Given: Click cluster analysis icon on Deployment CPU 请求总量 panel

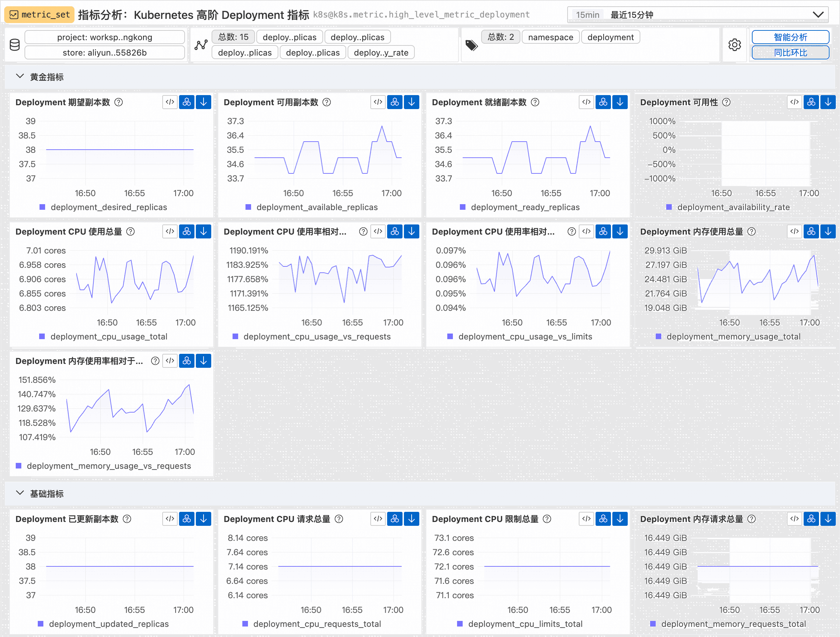Looking at the screenshot, I should tap(394, 519).
